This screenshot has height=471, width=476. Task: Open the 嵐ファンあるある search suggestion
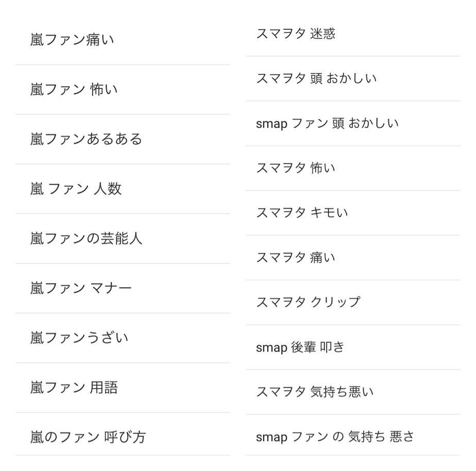click(123, 139)
